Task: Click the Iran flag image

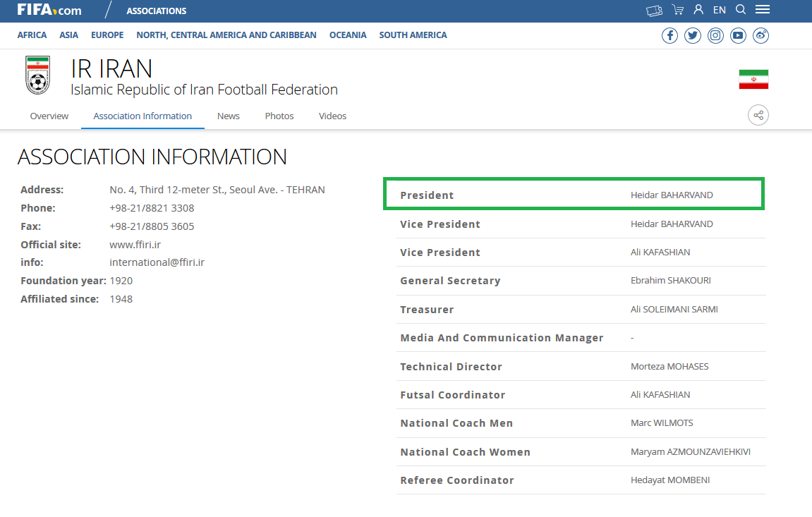Action: point(753,79)
